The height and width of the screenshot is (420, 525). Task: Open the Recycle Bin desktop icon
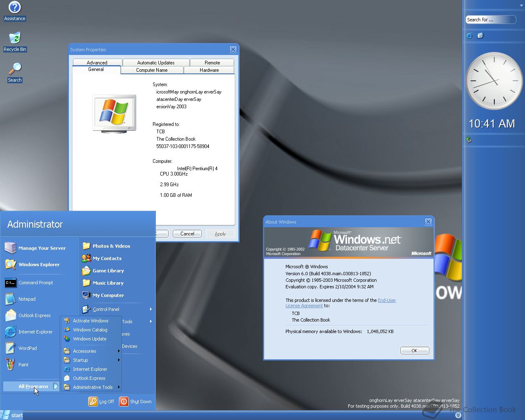tap(14, 42)
